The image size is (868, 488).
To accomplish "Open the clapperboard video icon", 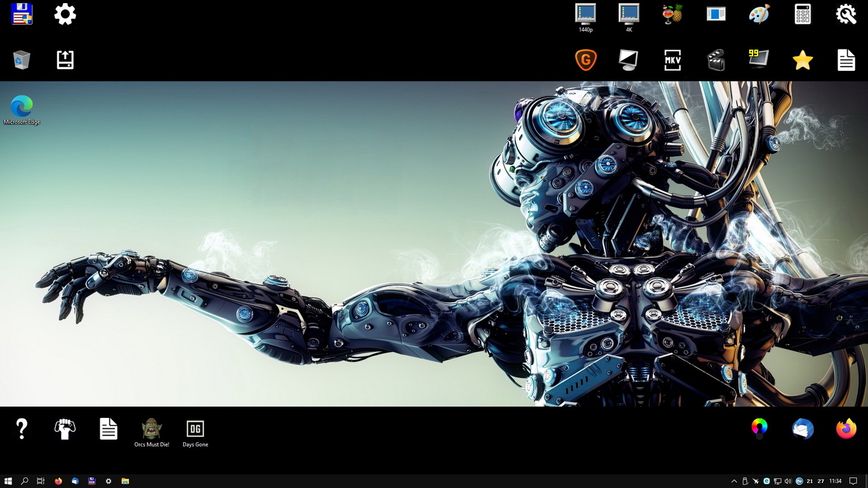I will 716,60.
